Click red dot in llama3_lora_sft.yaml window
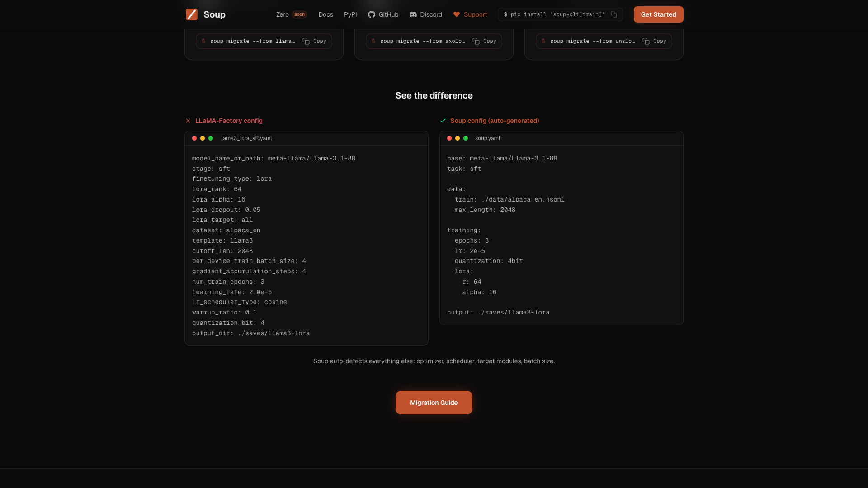The height and width of the screenshot is (488, 868). point(194,138)
